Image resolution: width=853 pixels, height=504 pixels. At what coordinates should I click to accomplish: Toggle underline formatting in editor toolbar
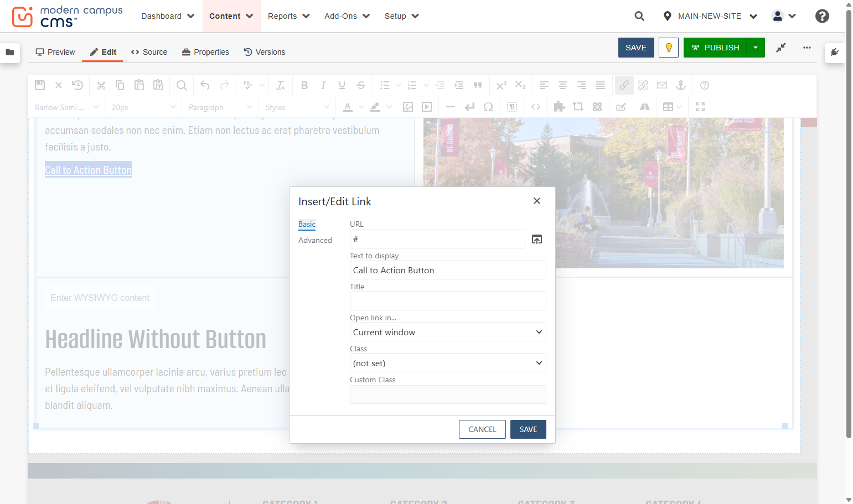(x=342, y=85)
